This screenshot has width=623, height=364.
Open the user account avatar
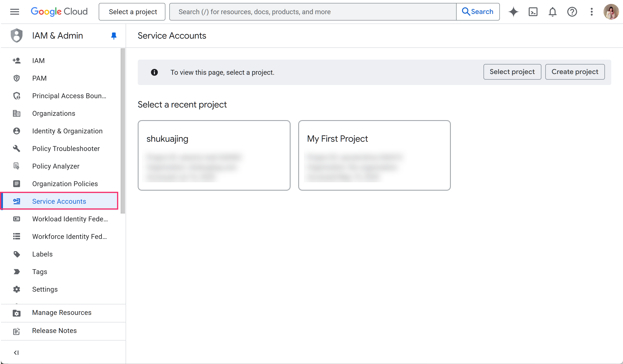[x=611, y=12]
